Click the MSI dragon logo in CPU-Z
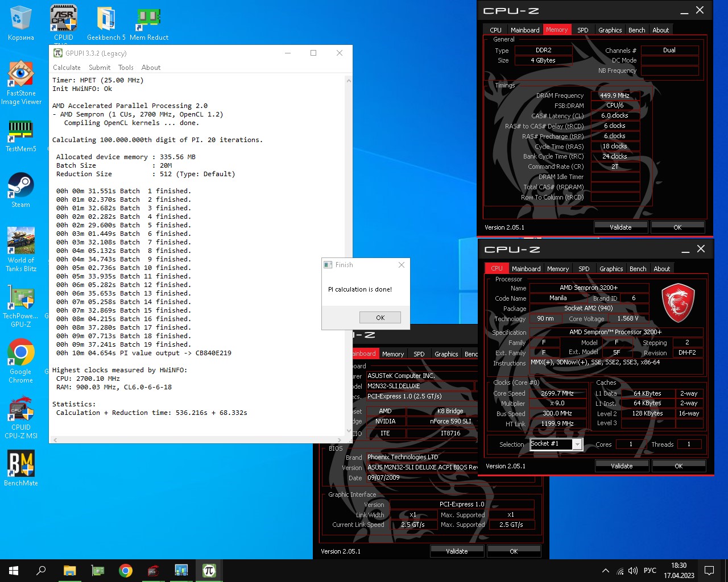Image resolution: width=728 pixels, height=582 pixels. (x=679, y=304)
